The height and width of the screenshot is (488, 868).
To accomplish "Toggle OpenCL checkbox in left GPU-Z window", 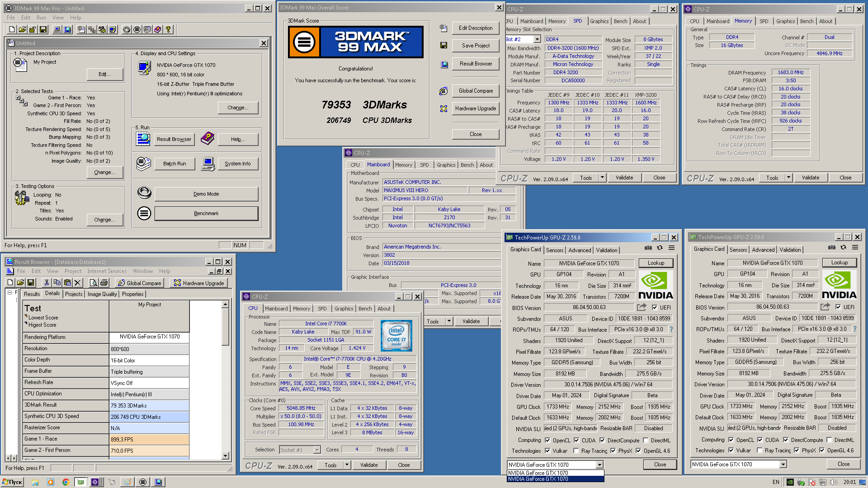I will coord(547,441).
